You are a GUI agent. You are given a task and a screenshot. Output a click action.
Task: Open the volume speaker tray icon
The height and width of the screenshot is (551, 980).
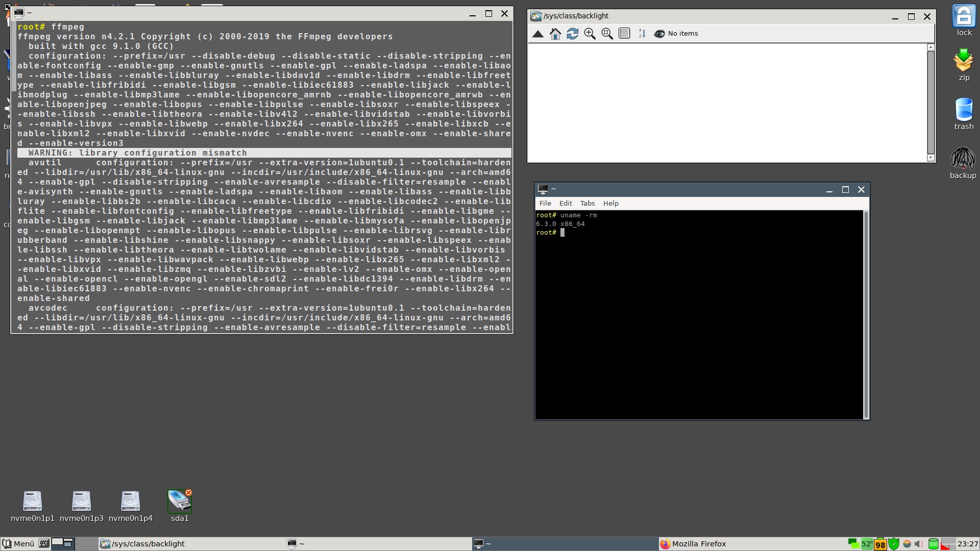point(919,544)
